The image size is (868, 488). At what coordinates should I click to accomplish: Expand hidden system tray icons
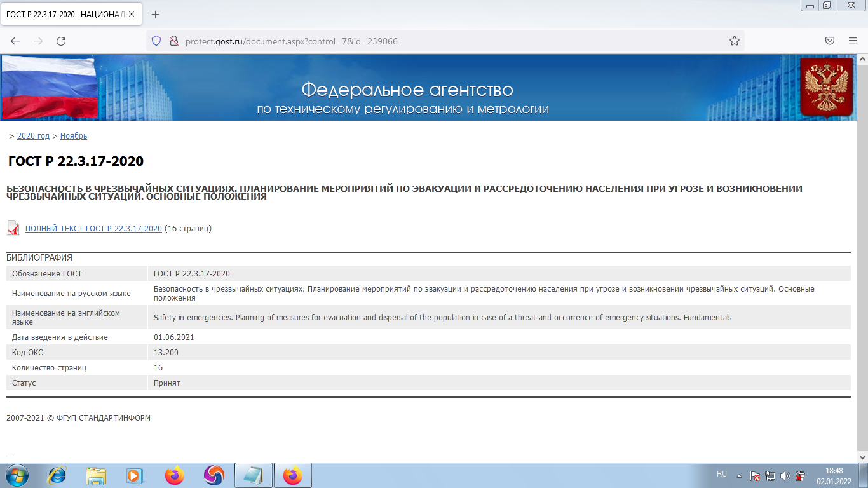pyautogui.click(x=739, y=475)
